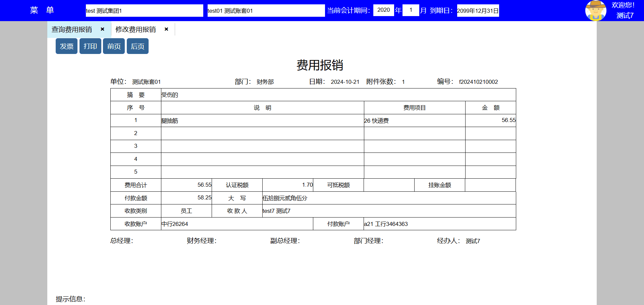Click the 摘要 cell containing 受伤的
644x305 pixels.
pyautogui.click(x=338, y=95)
